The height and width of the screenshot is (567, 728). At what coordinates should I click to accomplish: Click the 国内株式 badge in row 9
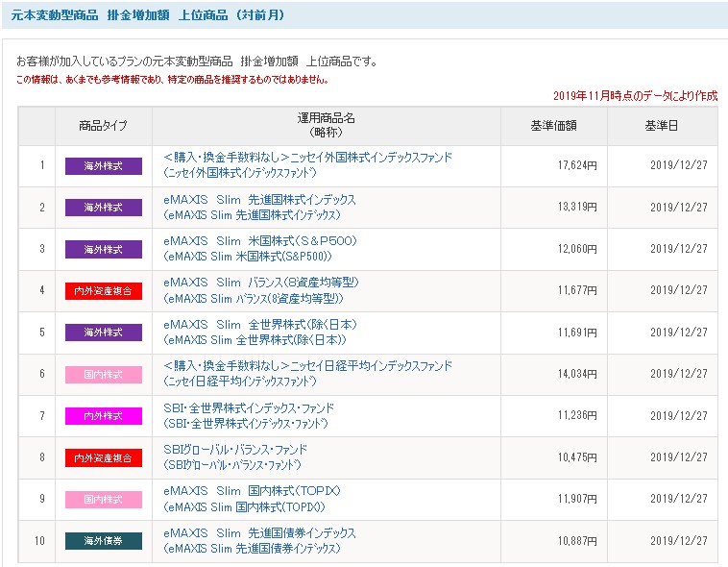(x=104, y=499)
